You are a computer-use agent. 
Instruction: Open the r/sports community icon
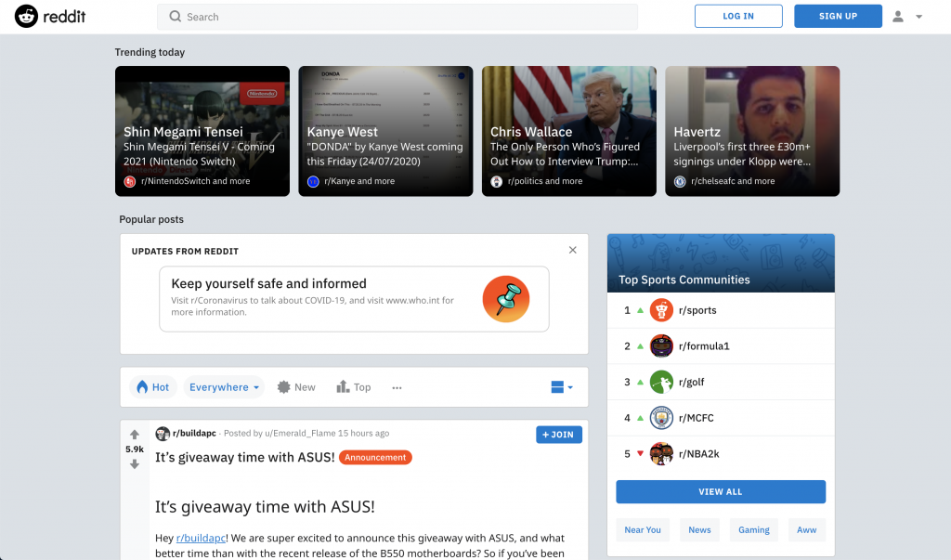coord(661,310)
